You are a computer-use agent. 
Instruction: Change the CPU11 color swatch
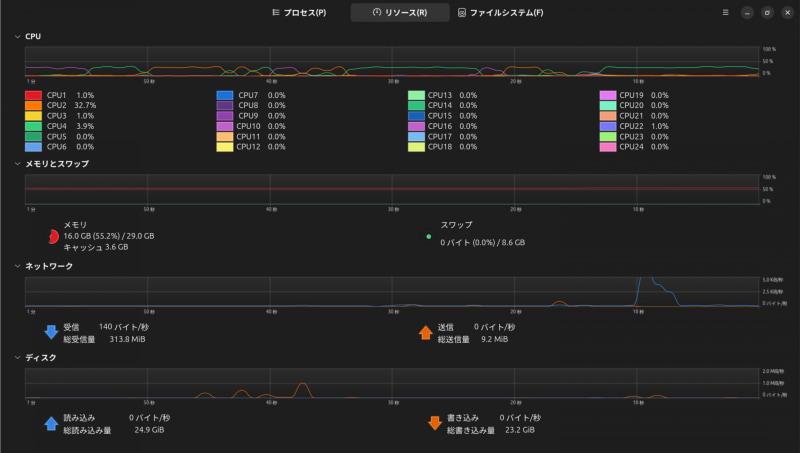click(x=225, y=137)
